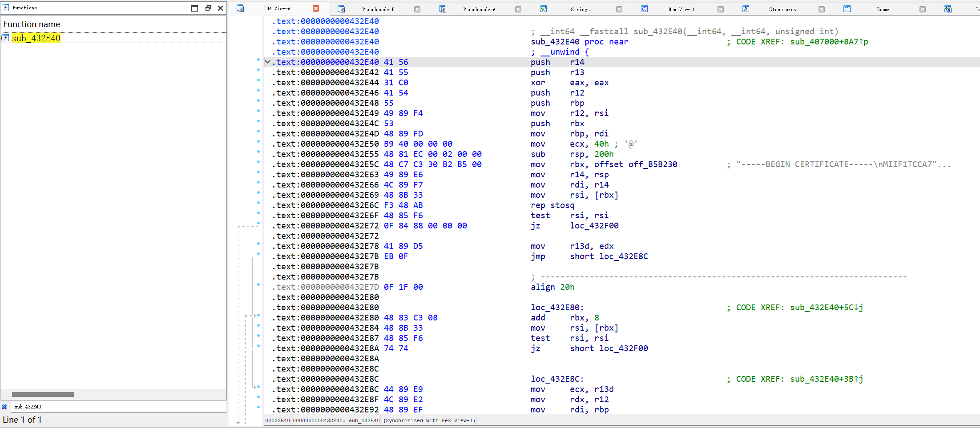Toggle breakpoint dot at 432E6C rep stosq
Image resolution: width=980 pixels, height=428 pixels.
click(x=258, y=203)
